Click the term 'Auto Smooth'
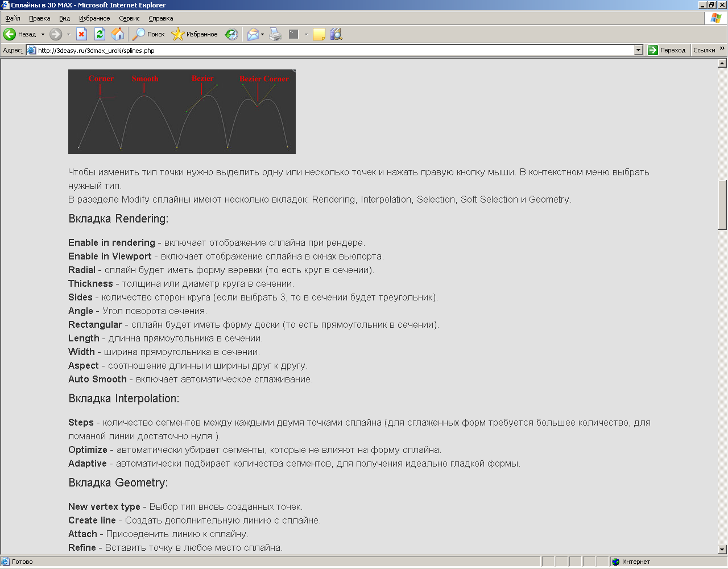 [97, 380]
